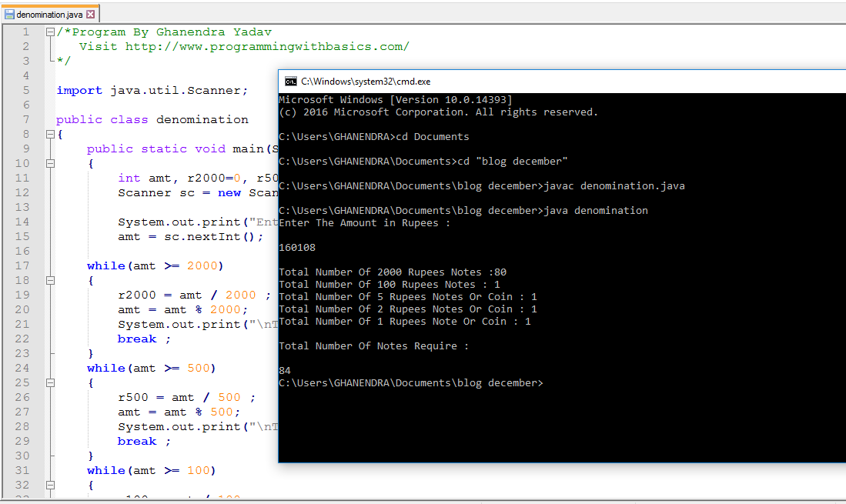846x504 pixels.
Task: Click the 'import' keyword on line 5
Action: [79, 91]
